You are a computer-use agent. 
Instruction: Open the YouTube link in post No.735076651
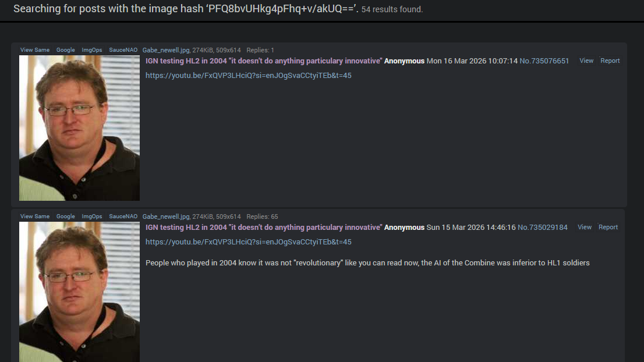click(249, 76)
